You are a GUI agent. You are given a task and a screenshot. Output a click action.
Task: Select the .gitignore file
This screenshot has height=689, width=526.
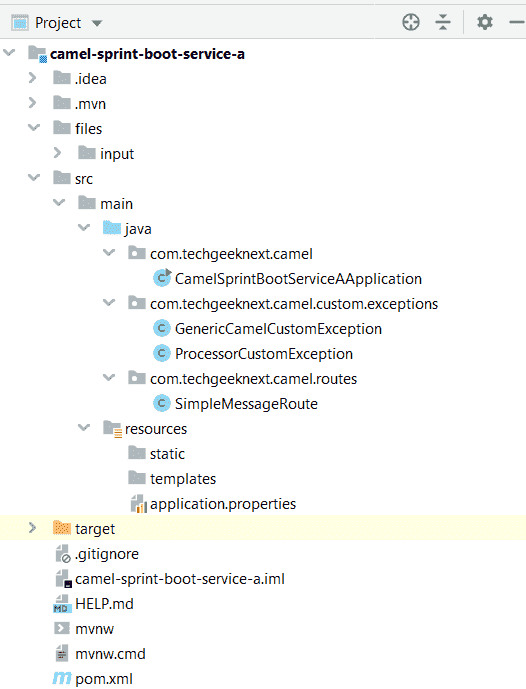coord(107,554)
